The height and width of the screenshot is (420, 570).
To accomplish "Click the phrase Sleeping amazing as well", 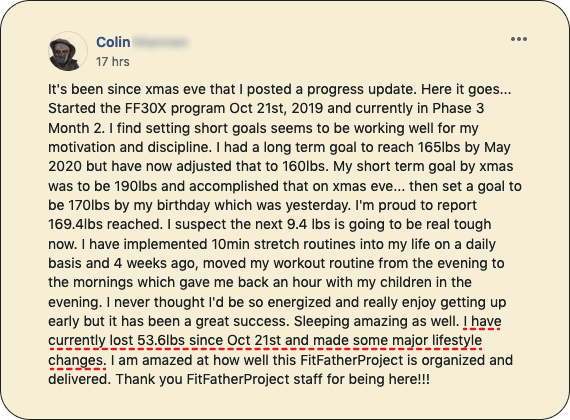I will click(x=376, y=321).
